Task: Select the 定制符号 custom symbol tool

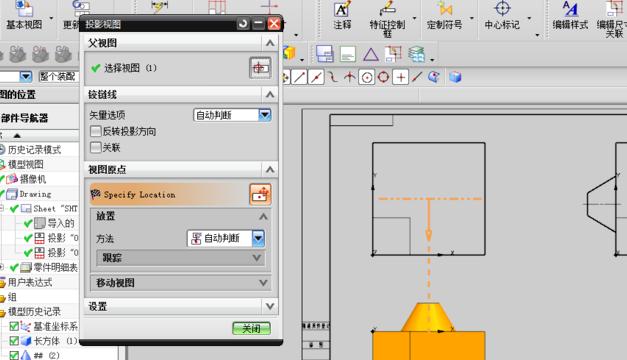Action: click(444, 15)
